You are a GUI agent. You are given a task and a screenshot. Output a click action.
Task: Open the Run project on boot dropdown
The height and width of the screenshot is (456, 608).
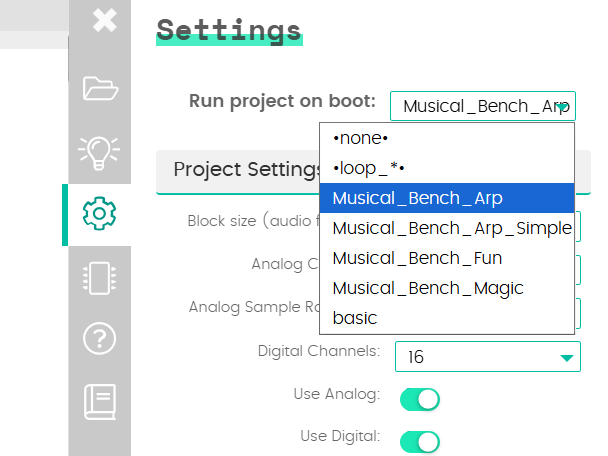coord(483,106)
